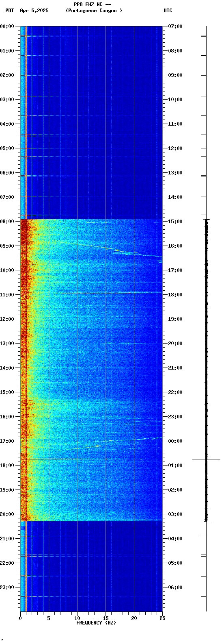The image size is (224, 644).
Task: Click the frequency axis tick '5'
Action: tap(49, 618)
